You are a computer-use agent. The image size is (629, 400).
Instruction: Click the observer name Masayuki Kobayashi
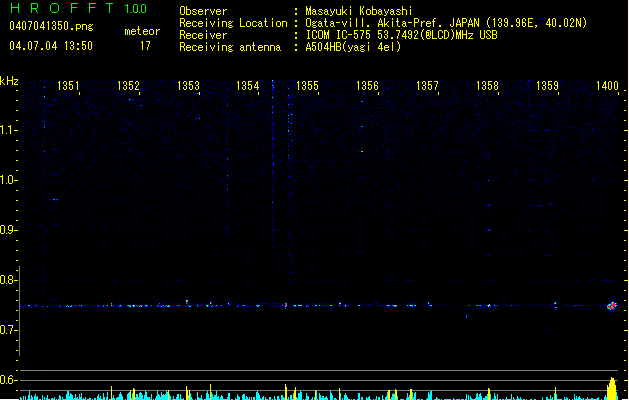pos(359,11)
